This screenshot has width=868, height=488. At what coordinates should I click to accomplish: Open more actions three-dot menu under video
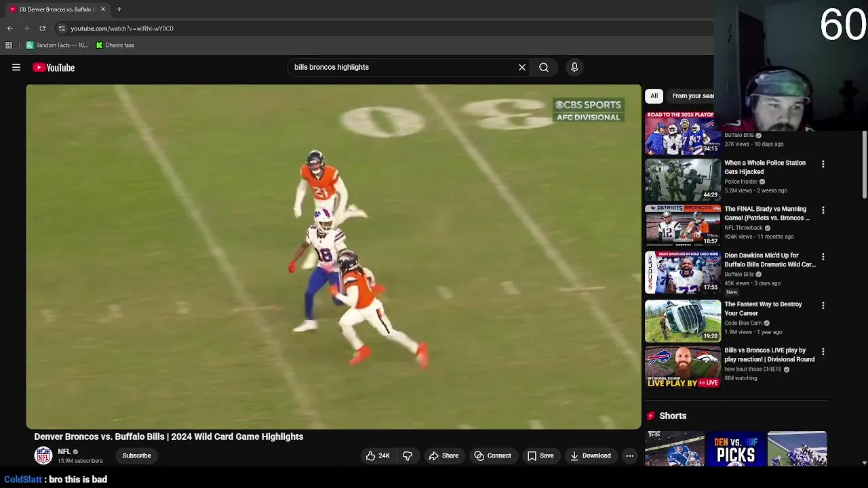(x=629, y=455)
